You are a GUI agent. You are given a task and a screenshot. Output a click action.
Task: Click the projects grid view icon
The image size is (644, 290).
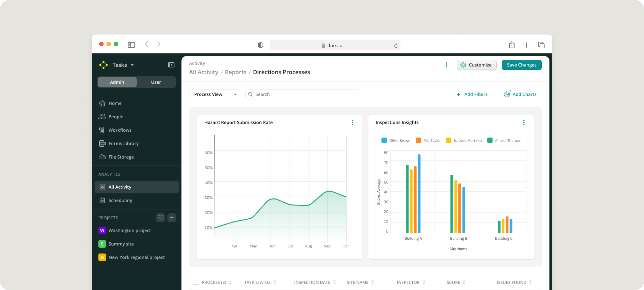click(160, 218)
